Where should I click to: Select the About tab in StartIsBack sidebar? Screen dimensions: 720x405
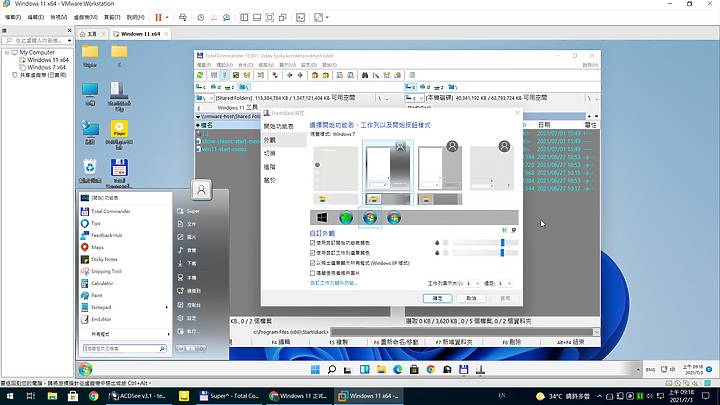pos(270,180)
